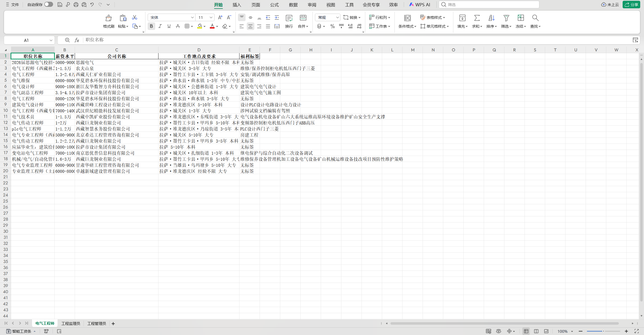Open the font name dropdown
The image size is (644, 335).
click(192, 17)
